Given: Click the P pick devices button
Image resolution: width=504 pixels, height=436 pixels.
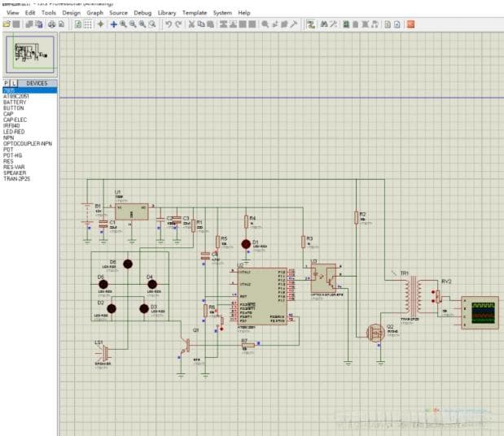Looking at the screenshot, I should tap(7, 83).
